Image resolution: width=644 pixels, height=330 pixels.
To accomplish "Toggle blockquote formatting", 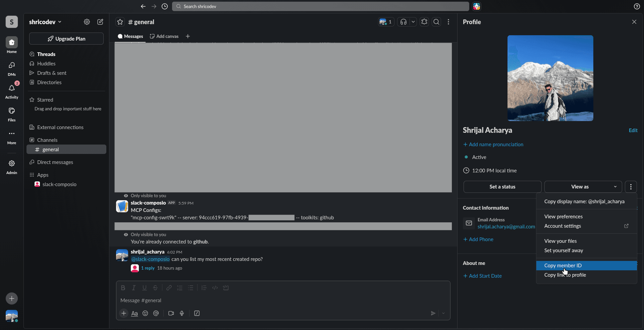I will coord(204,288).
